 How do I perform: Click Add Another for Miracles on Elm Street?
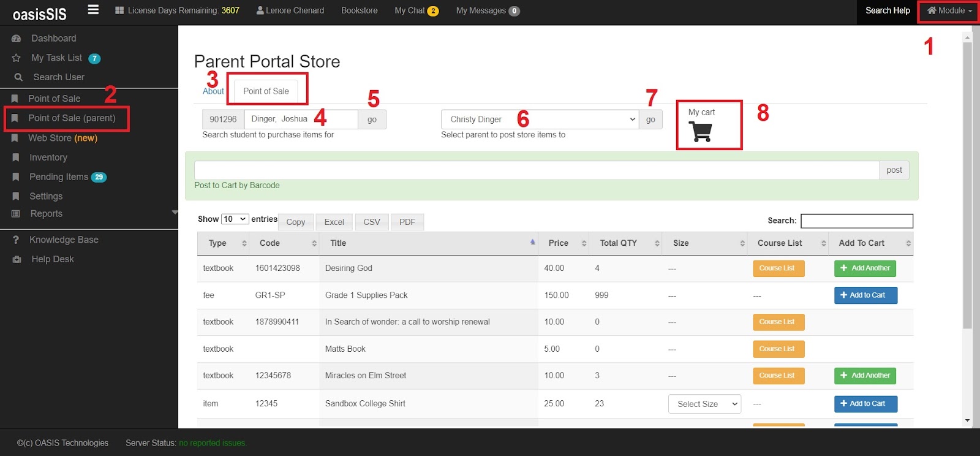[x=865, y=376]
